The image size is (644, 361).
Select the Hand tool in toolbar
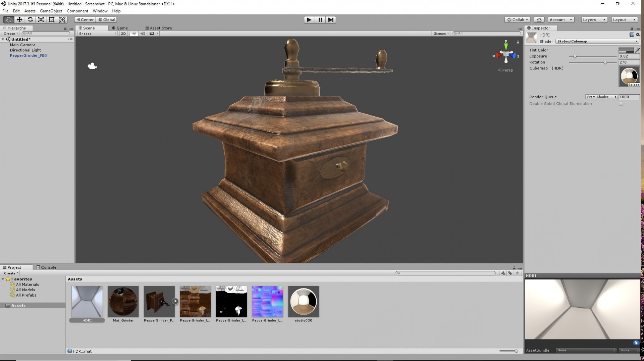coord(8,20)
